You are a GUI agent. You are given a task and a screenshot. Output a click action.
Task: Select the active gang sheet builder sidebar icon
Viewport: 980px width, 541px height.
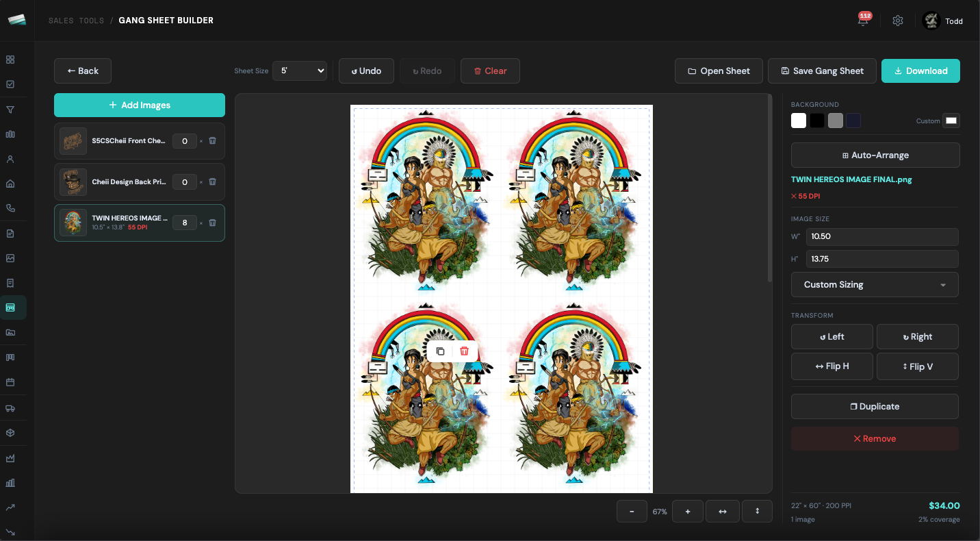(x=10, y=307)
